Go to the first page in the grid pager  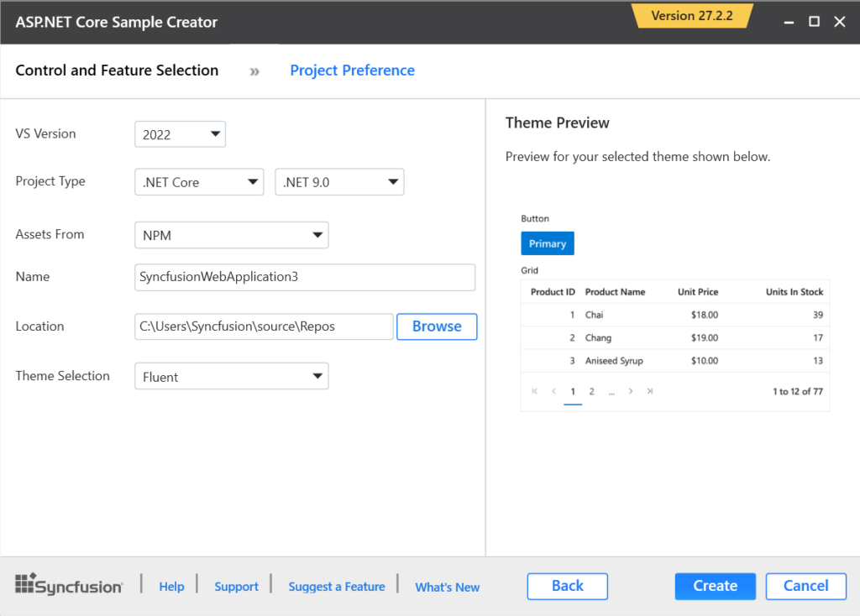pyautogui.click(x=534, y=391)
